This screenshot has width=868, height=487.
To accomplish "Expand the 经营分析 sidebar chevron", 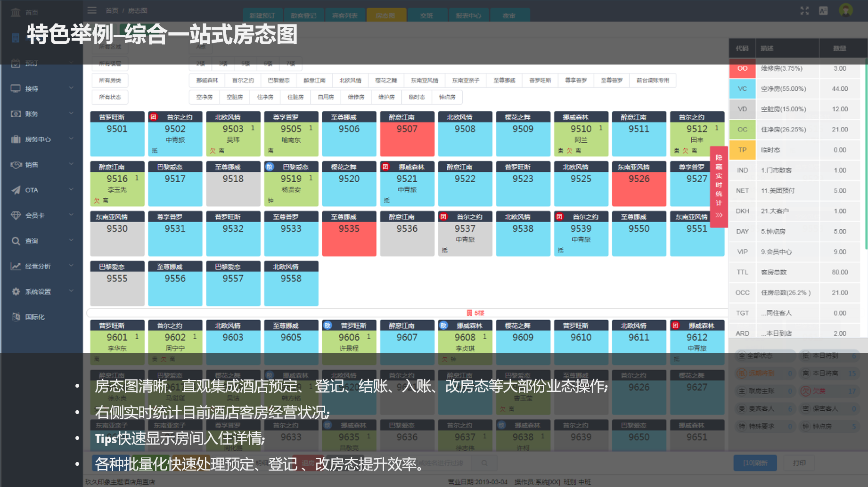I will 71,266.
